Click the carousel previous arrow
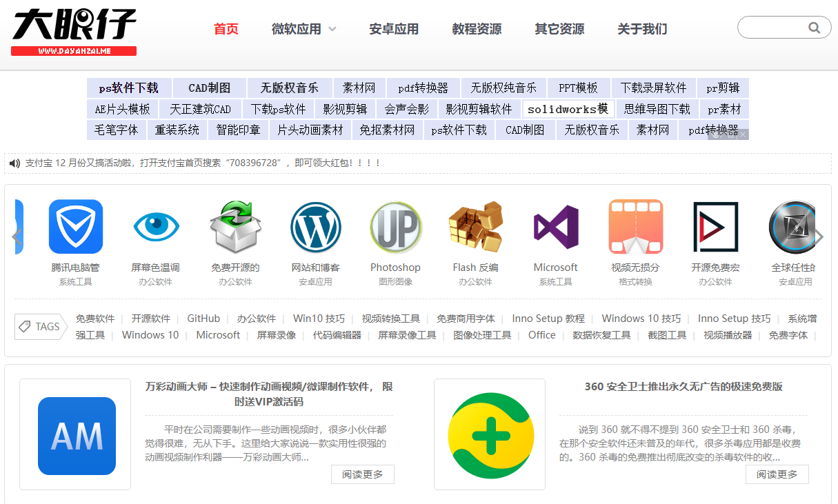This screenshot has width=838, height=504. tap(16, 236)
